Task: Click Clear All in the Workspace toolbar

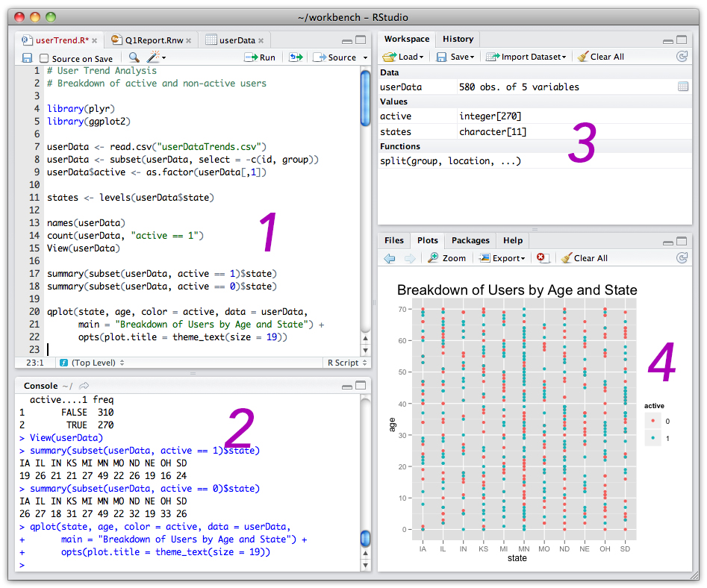Action: coord(601,57)
